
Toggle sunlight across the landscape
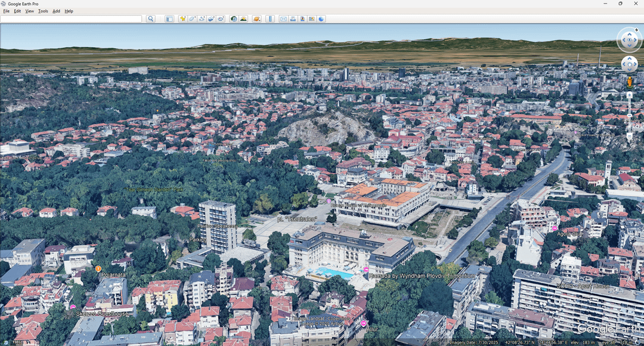coord(243,19)
